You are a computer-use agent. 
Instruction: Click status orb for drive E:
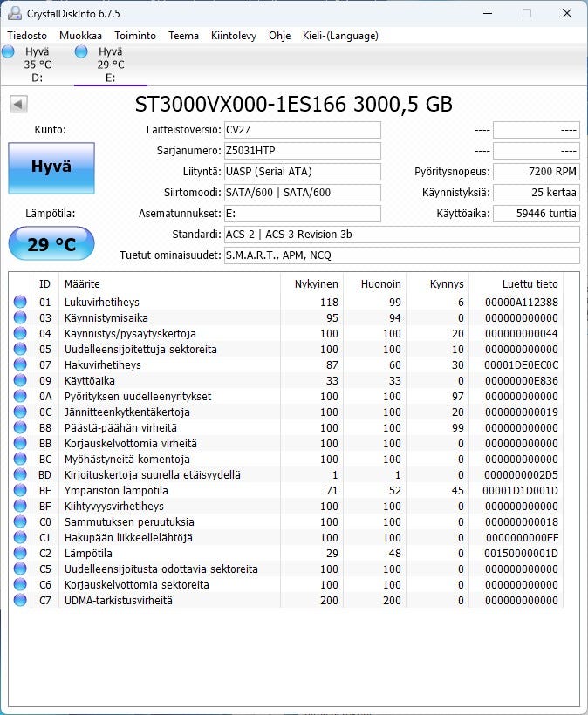(x=81, y=51)
